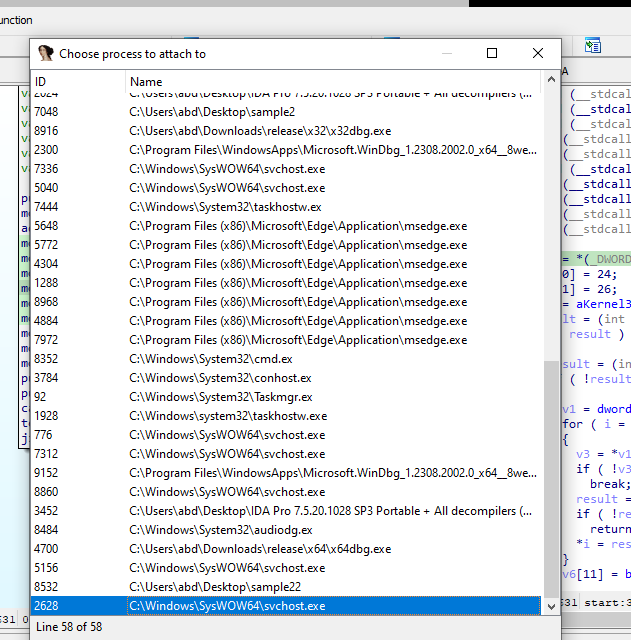
Task: Select process 4884 msedge.exe
Action: (286, 321)
